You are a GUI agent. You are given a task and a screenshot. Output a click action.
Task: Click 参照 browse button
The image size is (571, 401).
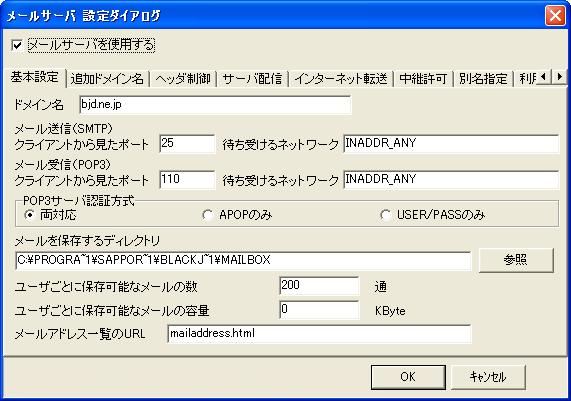pyautogui.click(x=516, y=260)
